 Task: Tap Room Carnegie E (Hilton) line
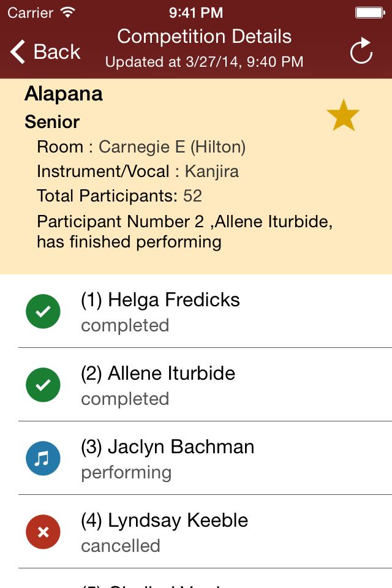pos(141,146)
